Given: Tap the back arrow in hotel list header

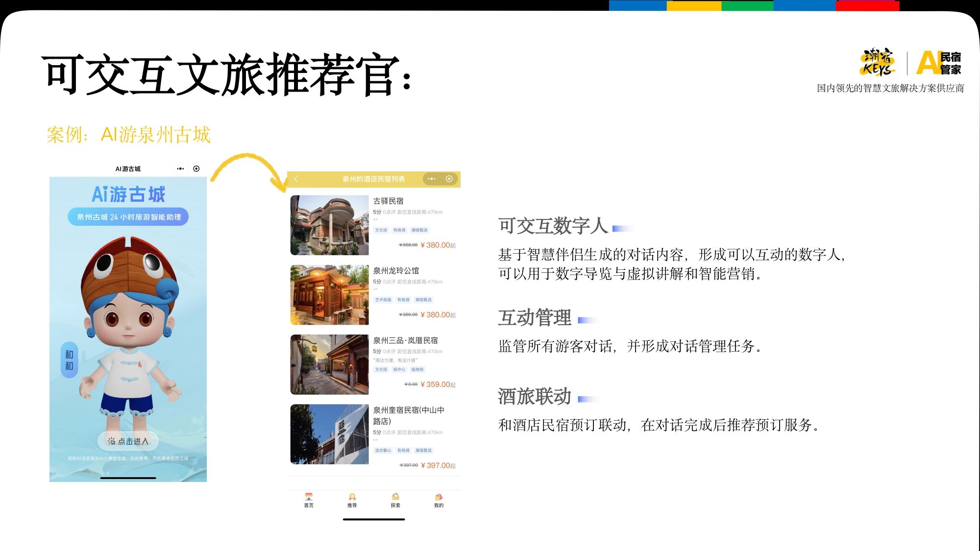Looking at the screenshot, I should 296,179.
